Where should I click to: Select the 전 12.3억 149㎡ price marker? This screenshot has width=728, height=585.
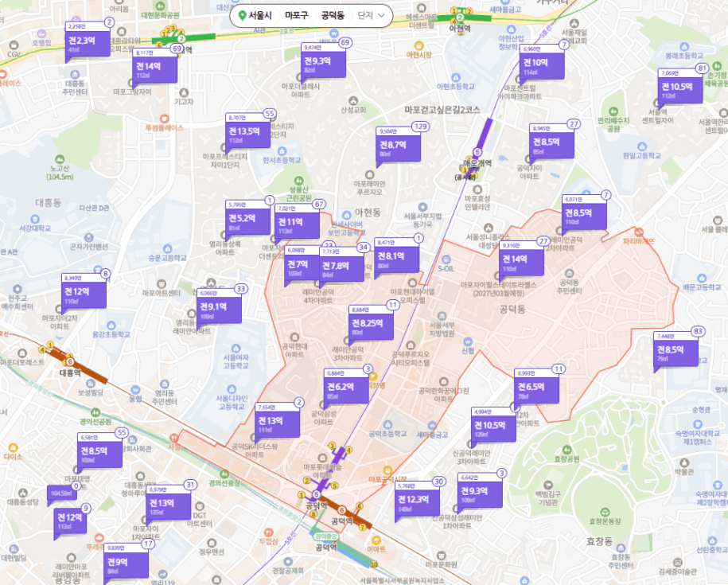[418, 501]
